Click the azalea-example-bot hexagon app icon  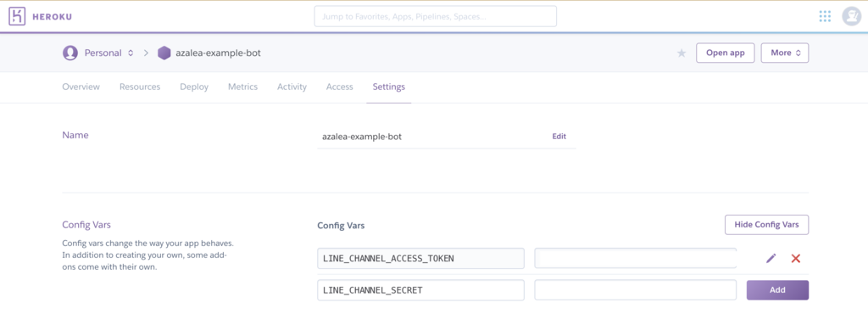pos(164,53)
